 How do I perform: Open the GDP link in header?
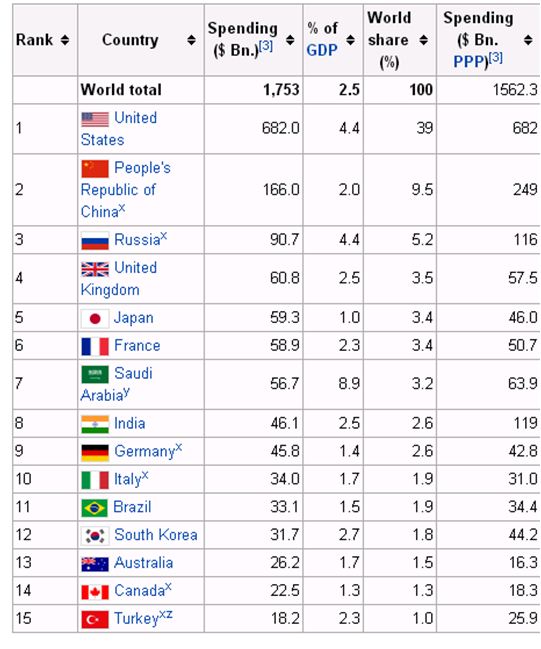pyautogui.click(x=322, y=50)
